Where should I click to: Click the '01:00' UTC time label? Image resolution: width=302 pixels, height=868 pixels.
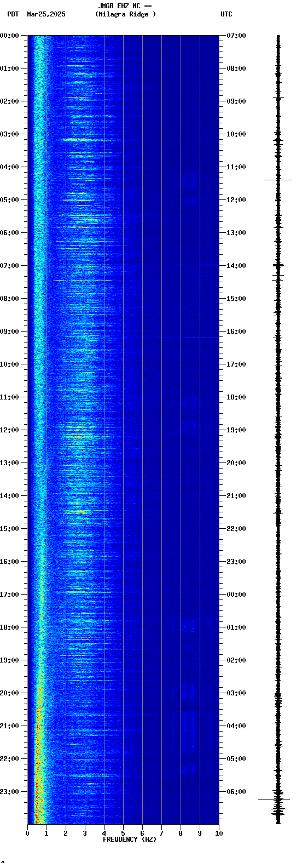(236, 627)
